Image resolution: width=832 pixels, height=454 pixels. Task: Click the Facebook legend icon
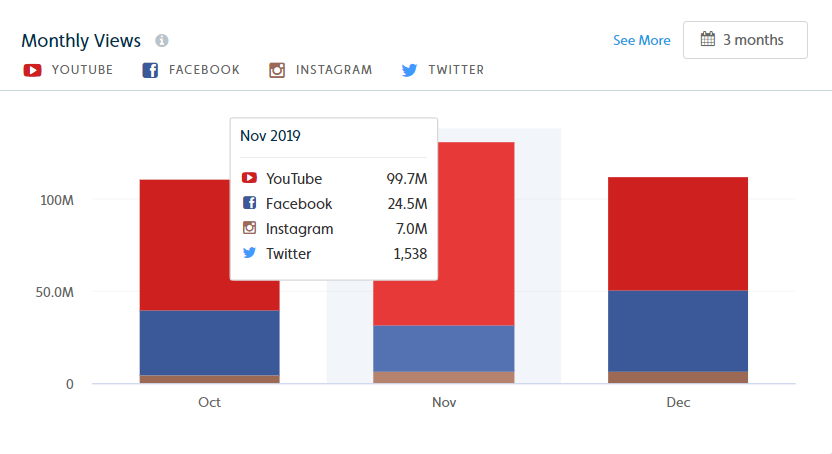point(150,70)
